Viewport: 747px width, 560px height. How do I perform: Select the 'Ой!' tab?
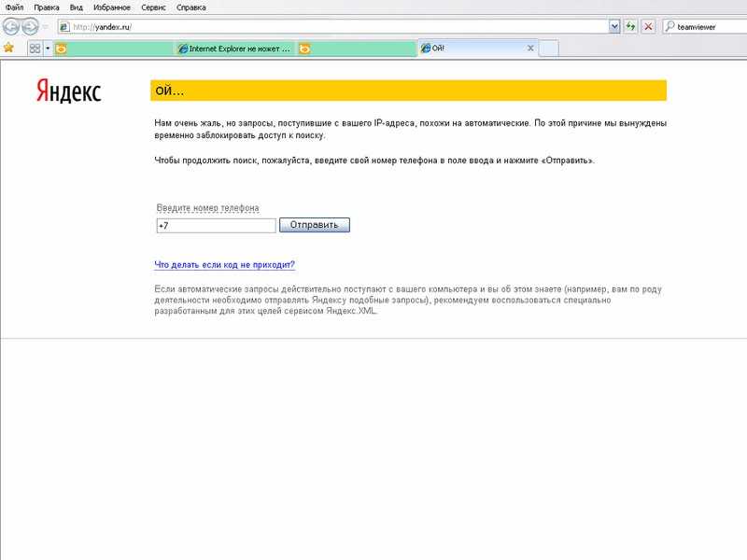pos(478,49)
